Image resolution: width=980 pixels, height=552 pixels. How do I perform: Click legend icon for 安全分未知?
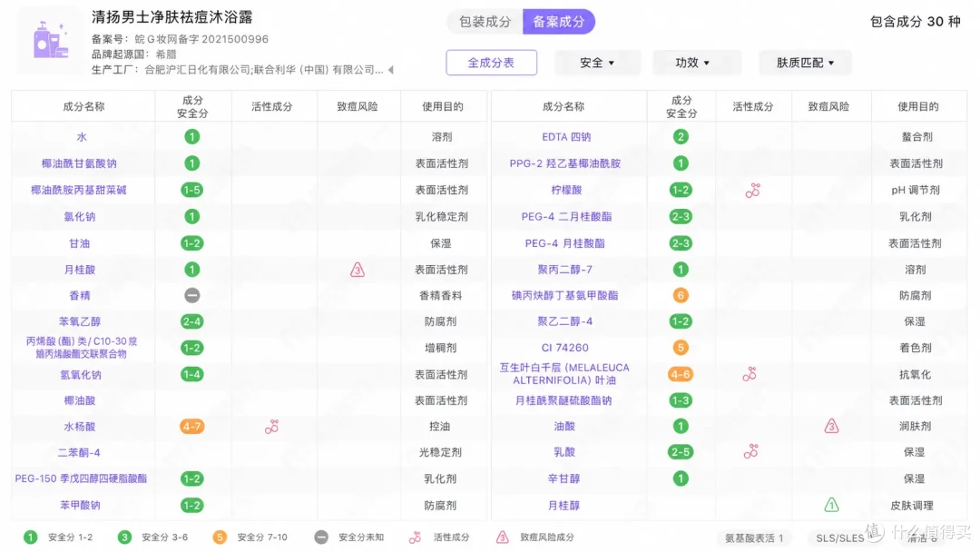click(321, 537)
